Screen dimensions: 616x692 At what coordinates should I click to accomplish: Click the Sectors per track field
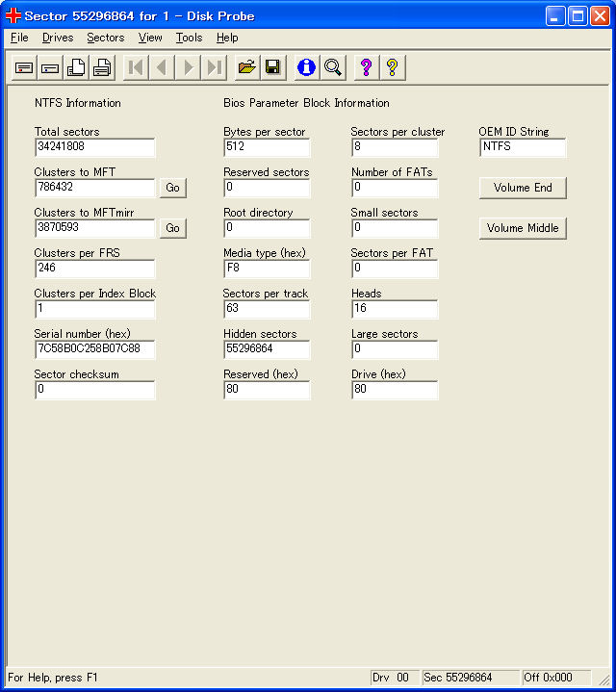point(267,309)
